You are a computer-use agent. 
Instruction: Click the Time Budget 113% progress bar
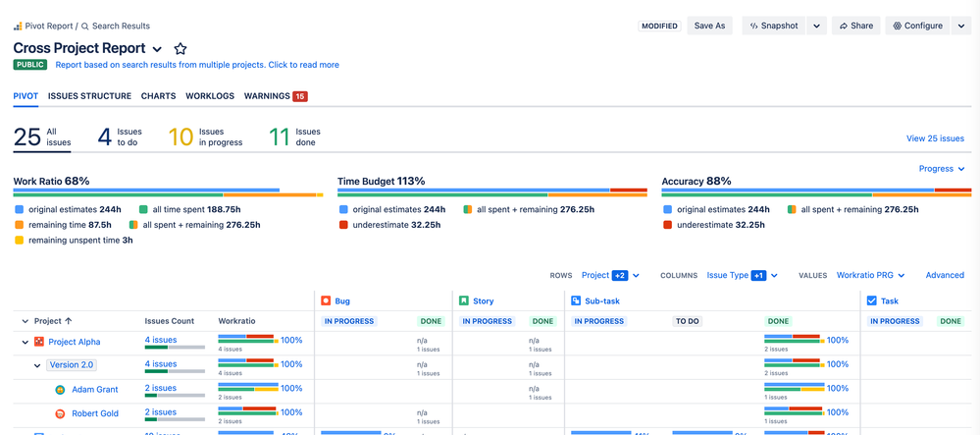pyautogui.click(x=491, y=192)
